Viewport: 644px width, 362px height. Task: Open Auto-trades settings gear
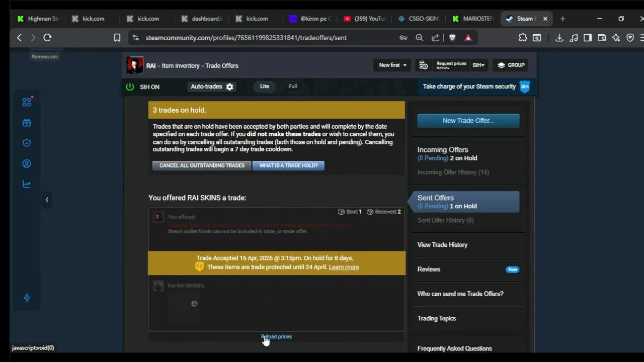(230, 86)
